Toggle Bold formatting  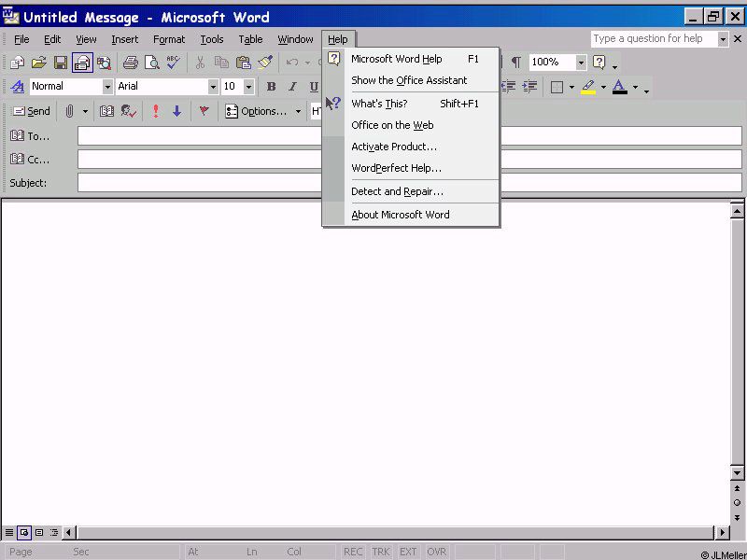[x=271, y=87]
